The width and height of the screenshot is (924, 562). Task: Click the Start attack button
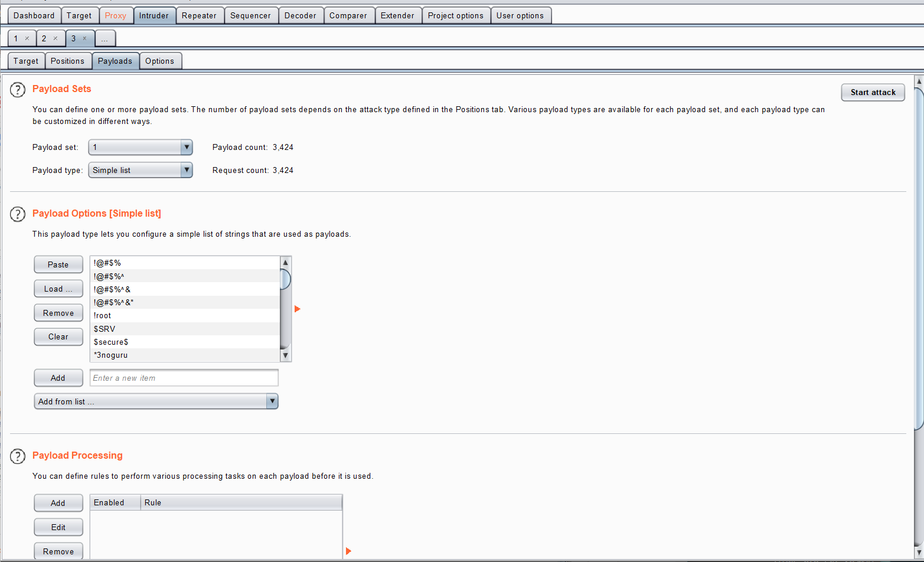[873, 92]
